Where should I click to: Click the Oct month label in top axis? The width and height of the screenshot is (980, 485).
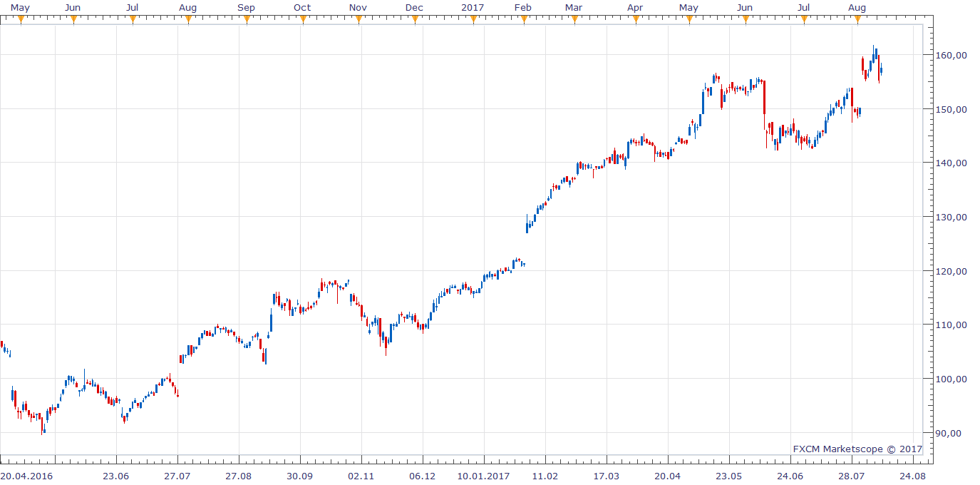click(302, 8)
